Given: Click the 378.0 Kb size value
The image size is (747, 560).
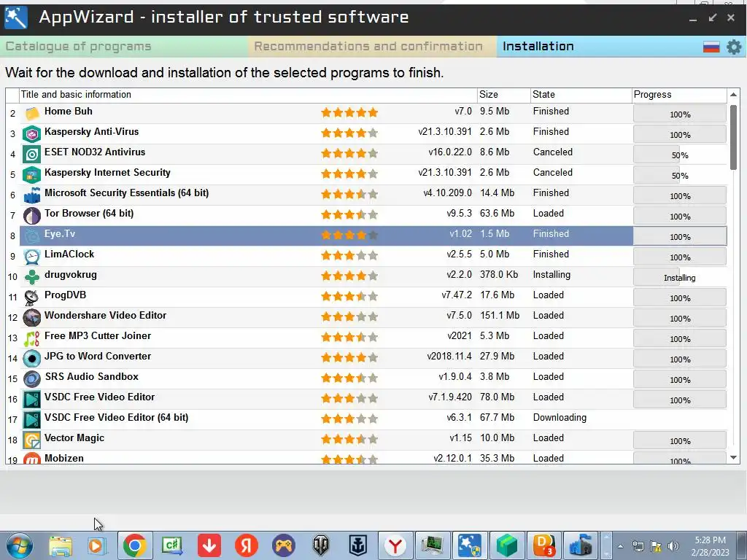Looking at the screenshot, I should click(499, 275).
